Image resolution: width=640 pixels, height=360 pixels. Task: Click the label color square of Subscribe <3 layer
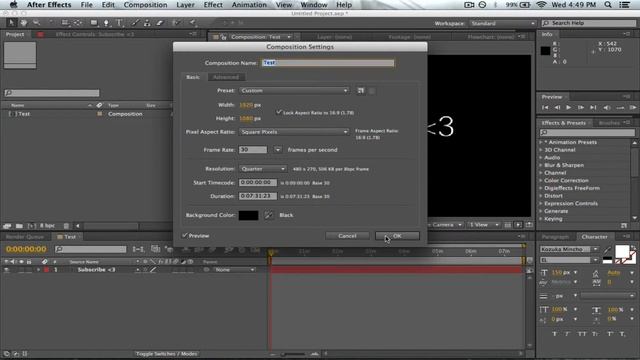pos(47,270)
